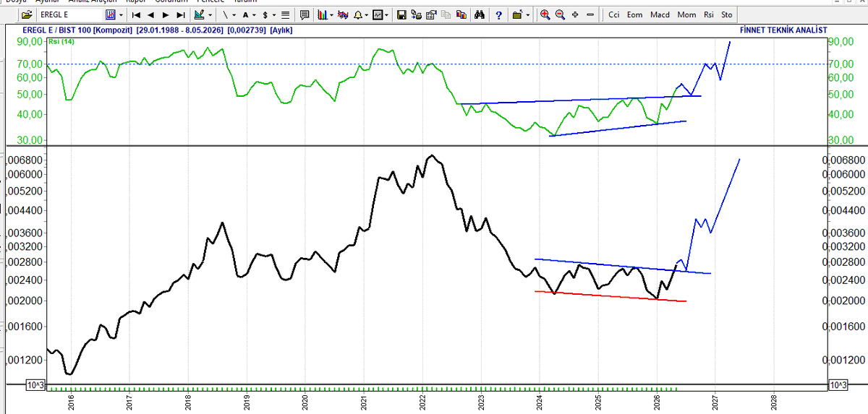Click the colored bar chart indicator icon

pos(323,14)
